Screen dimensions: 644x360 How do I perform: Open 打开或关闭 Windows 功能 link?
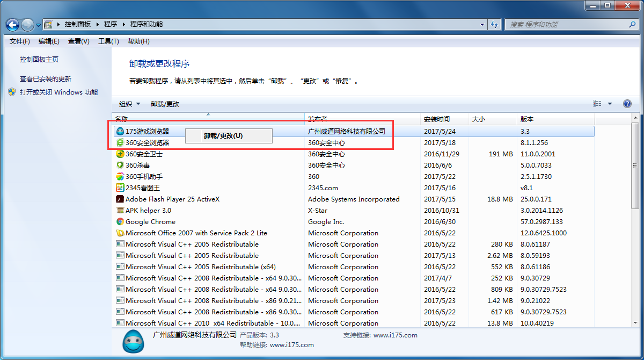click(59, 92)
